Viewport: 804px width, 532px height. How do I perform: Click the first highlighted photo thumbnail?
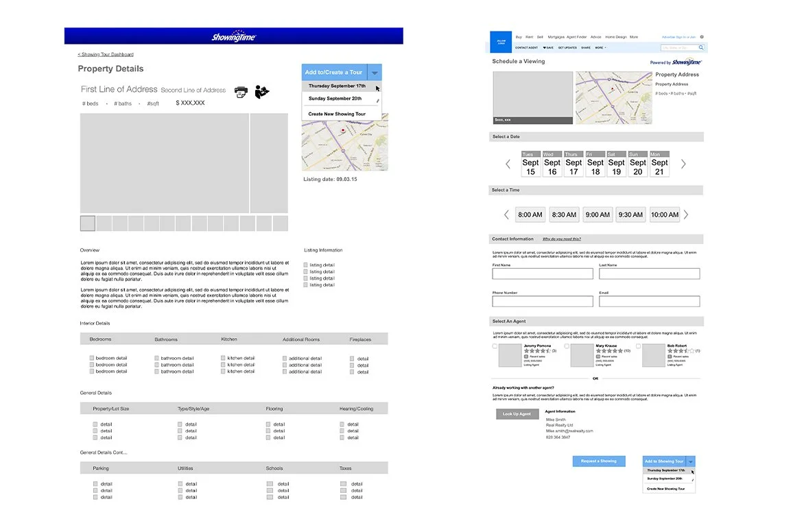point(88,223)
